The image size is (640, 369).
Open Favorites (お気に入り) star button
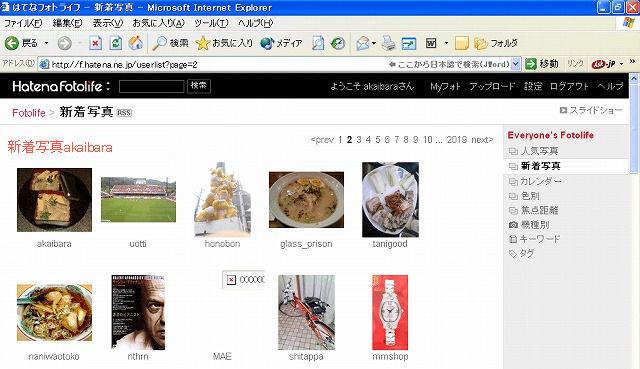tap(224, 43)
